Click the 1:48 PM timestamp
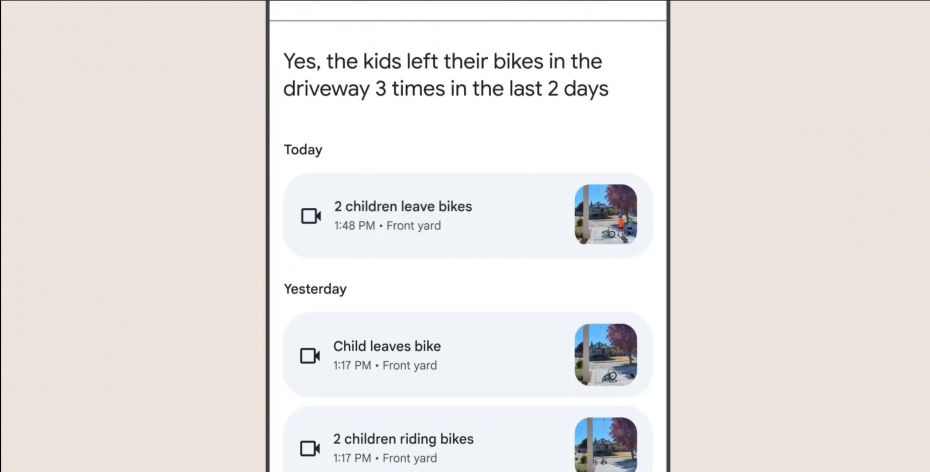Image resolution: width=930 pixels, height=472 pixels. [354, 226]
